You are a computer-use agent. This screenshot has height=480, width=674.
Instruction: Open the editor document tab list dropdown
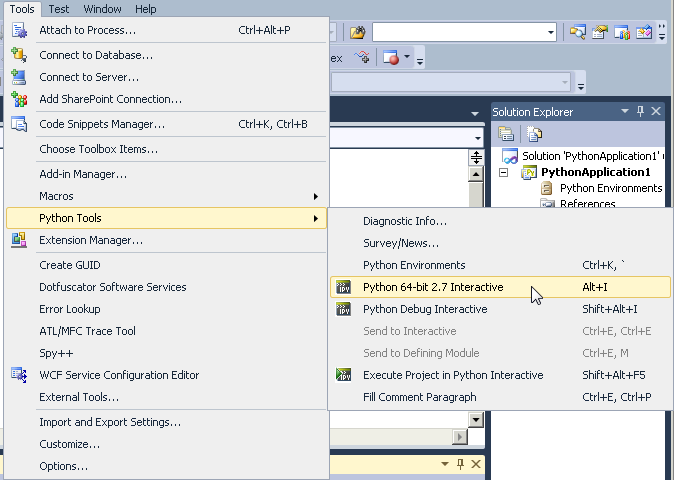(475, 114)
